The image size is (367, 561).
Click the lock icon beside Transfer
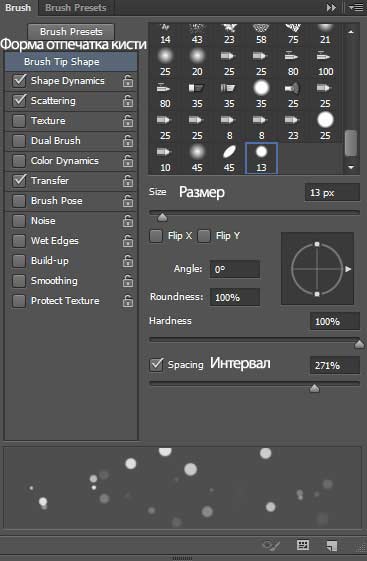(x=128, y=181)
